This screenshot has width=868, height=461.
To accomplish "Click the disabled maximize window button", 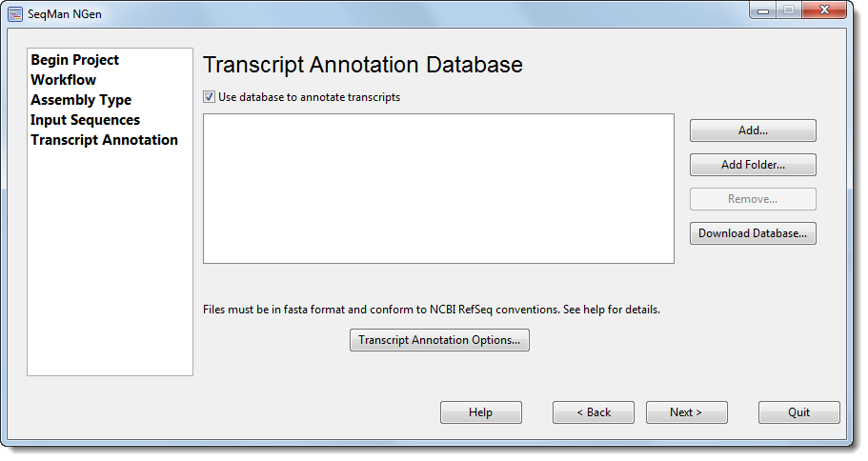I will pyautogui.click(x=789, y=10).
